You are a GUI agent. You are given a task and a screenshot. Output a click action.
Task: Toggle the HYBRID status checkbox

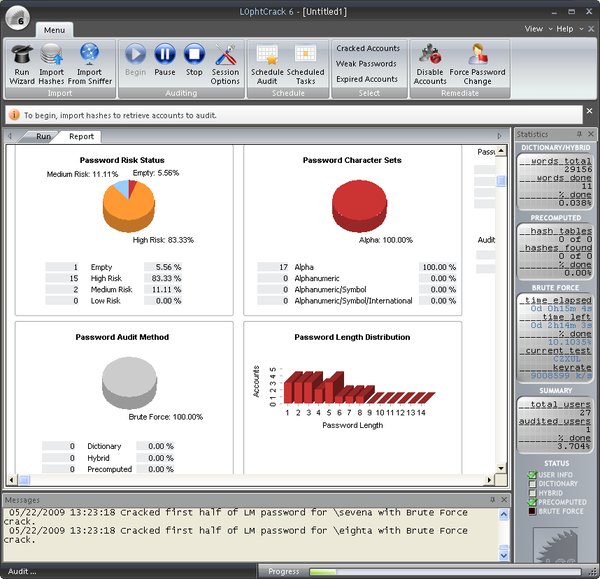[x=532, y=493]
